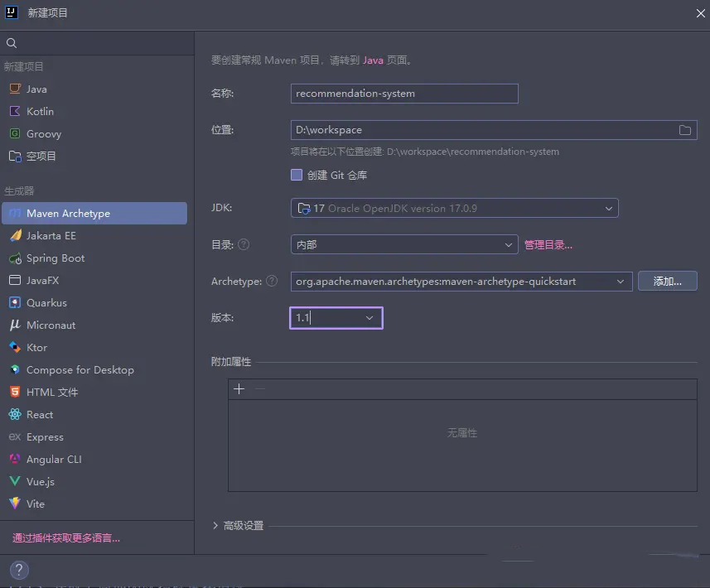The width and height of the screenshot is (710, 588).
Task: Open 通过插件获取更多语言... link
Action: [66, 537]
